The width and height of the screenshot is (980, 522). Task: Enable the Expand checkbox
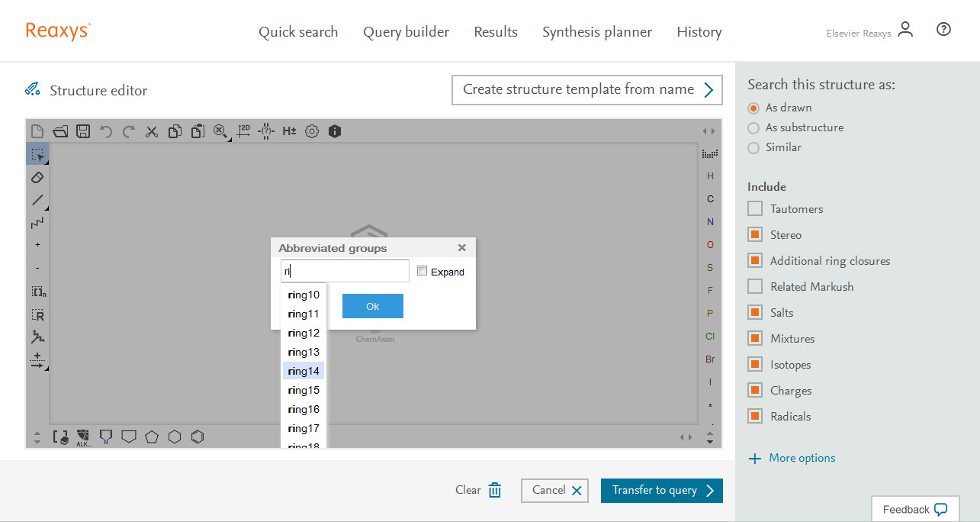coord(423,272)
